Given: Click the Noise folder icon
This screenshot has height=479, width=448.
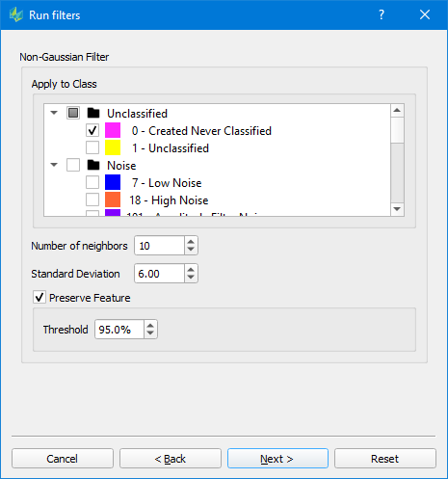Looking at the screenshot, I should 93,165.
